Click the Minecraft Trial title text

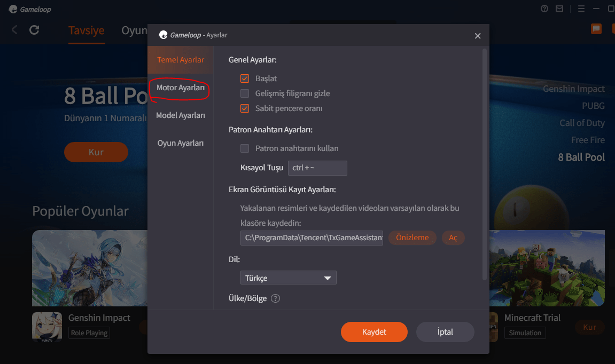coord(532,318)
